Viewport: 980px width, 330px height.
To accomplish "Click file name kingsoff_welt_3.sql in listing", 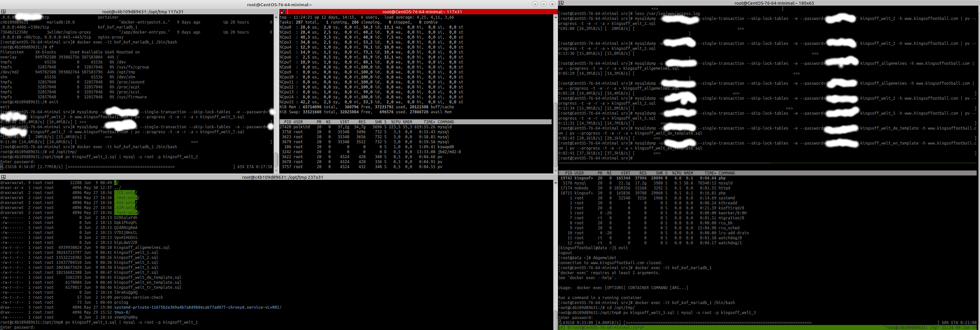I will coord(136,262).
